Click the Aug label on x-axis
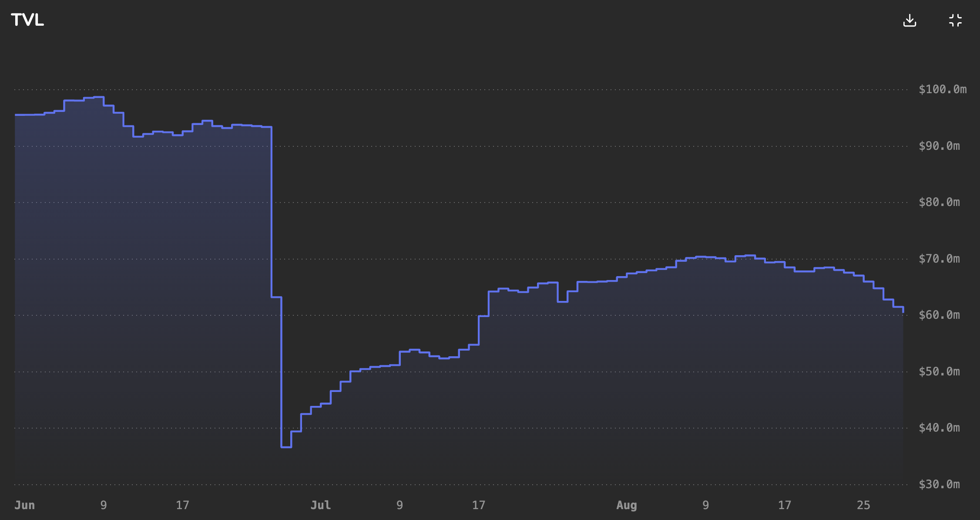Viewport: 980px width, 520px height. click(626, 505)
